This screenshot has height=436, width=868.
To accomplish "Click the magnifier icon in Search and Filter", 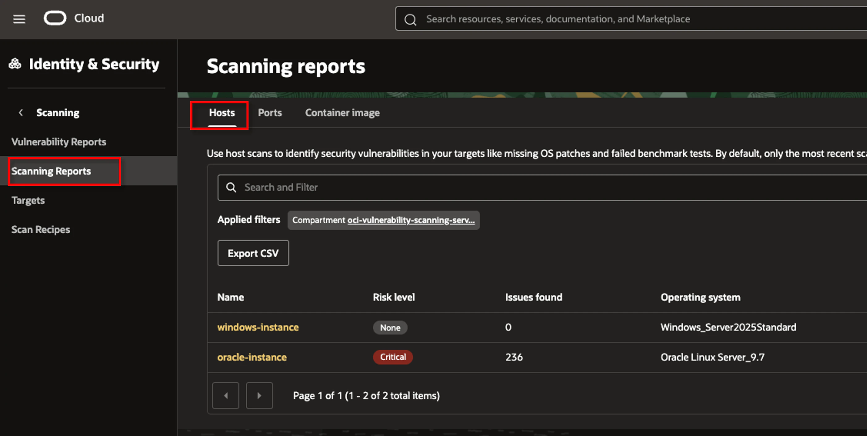I will click(x=231, y=187).
